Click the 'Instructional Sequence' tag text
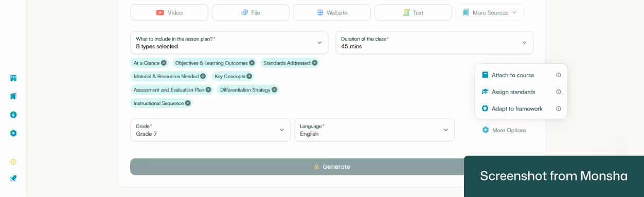The height and width of the screenshot is (197, 644). pyautogui.click(x=158, y=103)
